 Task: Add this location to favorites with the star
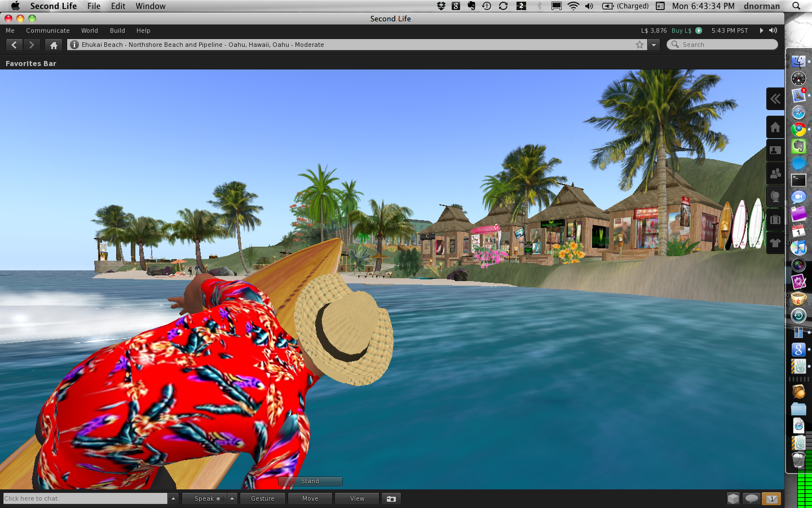coord(639,45)
